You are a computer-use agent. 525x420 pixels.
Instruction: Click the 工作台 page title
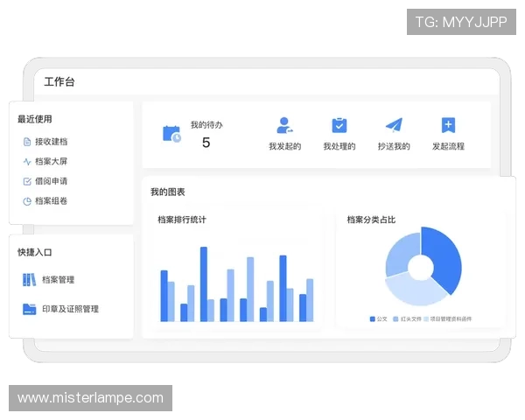[59, 81]
